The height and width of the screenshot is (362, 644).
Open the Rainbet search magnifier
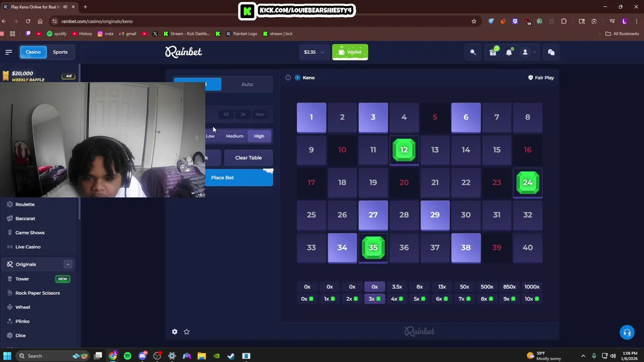[473, 52]
